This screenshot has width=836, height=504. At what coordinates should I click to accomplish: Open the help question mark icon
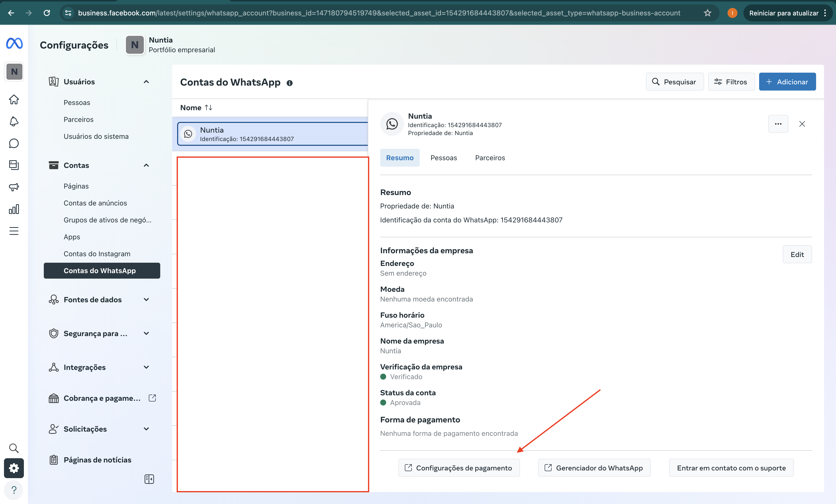14,490
